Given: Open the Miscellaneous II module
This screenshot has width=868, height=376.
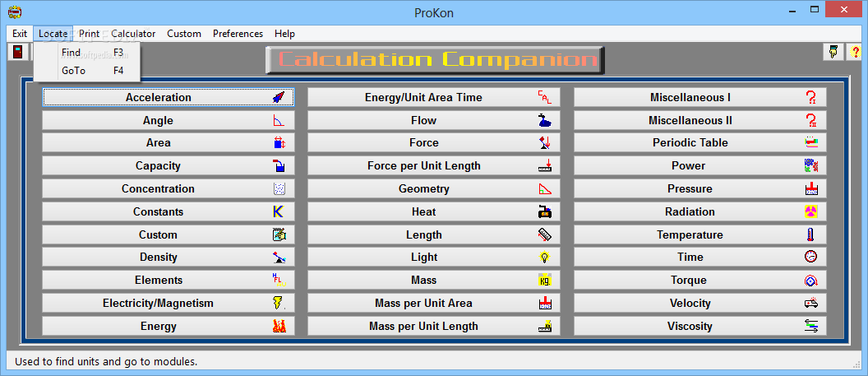Looking at the screenshot, I should [x=700, y=120].
